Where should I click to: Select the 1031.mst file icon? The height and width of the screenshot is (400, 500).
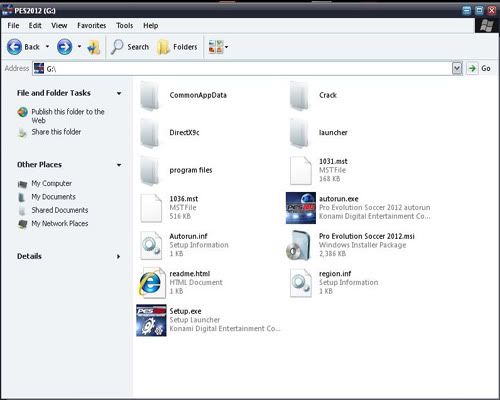[301, 170]
